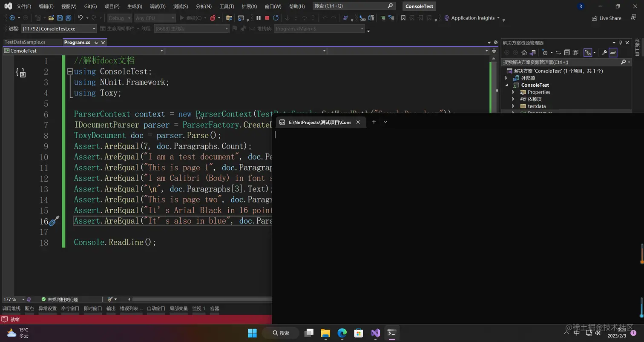The width and height of the screenshot is (644, 342).
Task: Open Microsoft Edge from the taskbar
Action: coord(342,333)
